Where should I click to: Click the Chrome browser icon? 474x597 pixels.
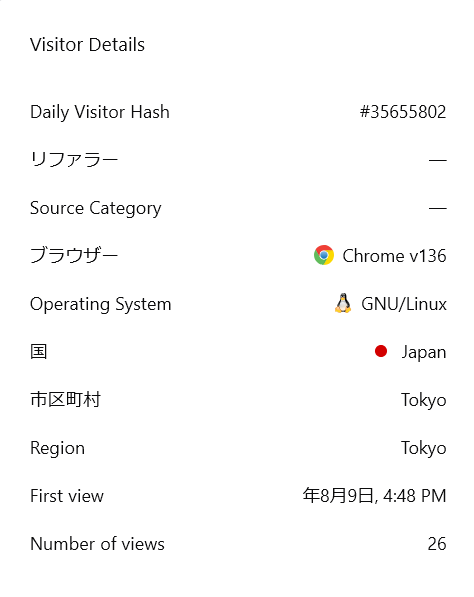point(324,255)
